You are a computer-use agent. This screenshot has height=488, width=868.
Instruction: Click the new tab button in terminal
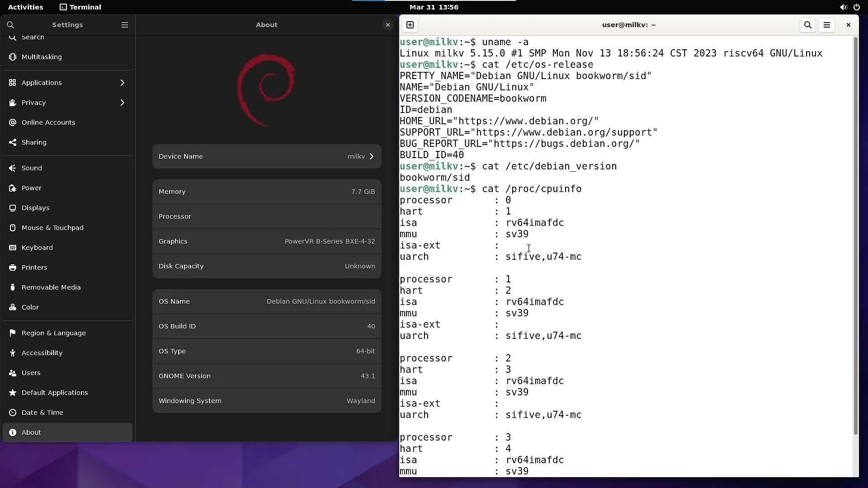(x=410, y=25)
